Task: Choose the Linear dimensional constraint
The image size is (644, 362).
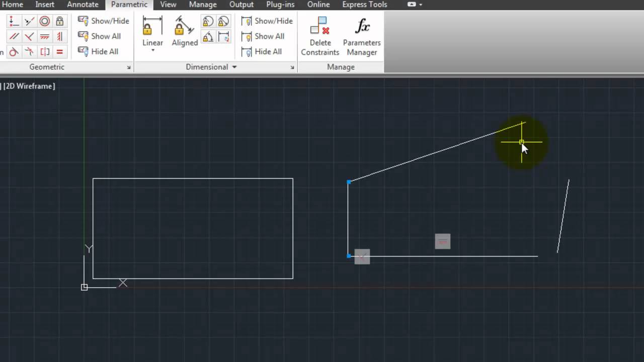Action: [x=152, y=31]
